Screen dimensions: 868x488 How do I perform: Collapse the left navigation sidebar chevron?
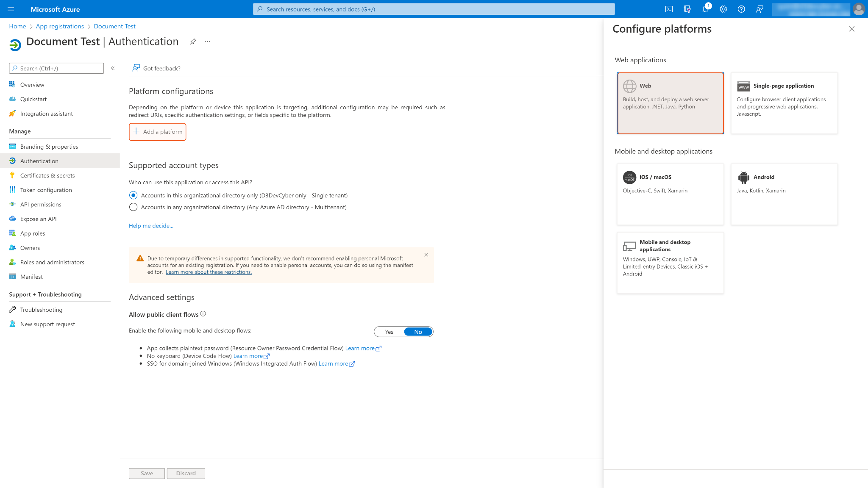[113, 68]
